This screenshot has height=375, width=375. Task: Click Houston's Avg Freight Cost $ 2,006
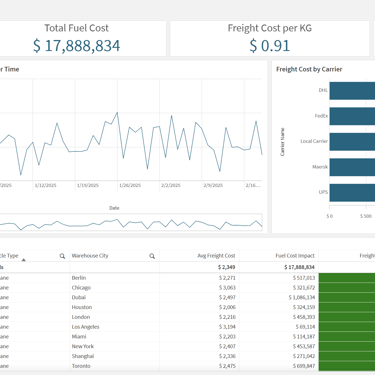227,307
